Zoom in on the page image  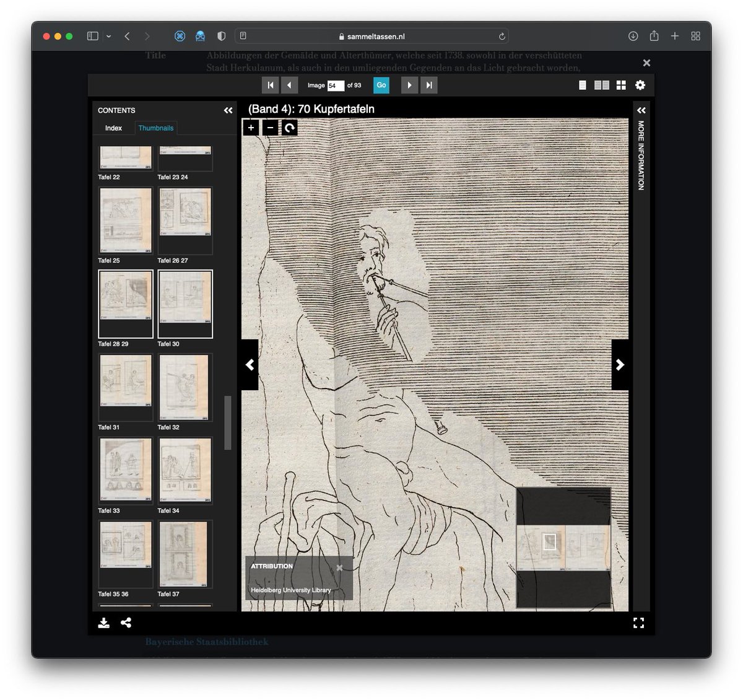(251, 128)
